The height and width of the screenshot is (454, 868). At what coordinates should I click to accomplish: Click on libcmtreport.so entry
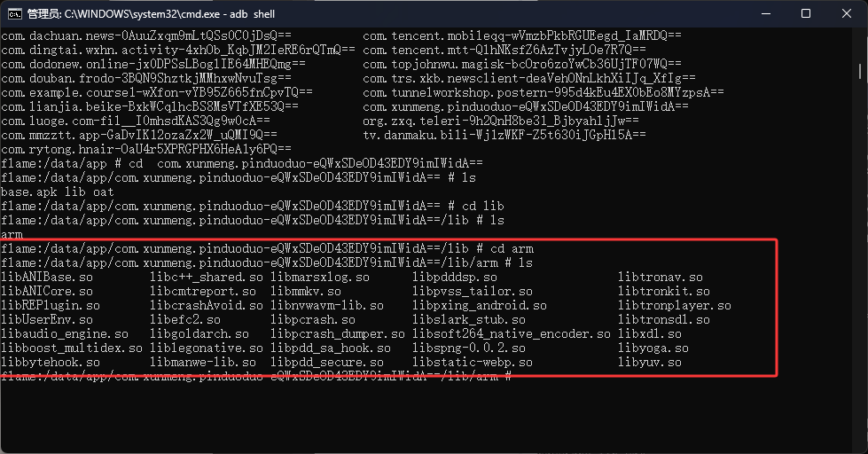(x=203, y=292)
